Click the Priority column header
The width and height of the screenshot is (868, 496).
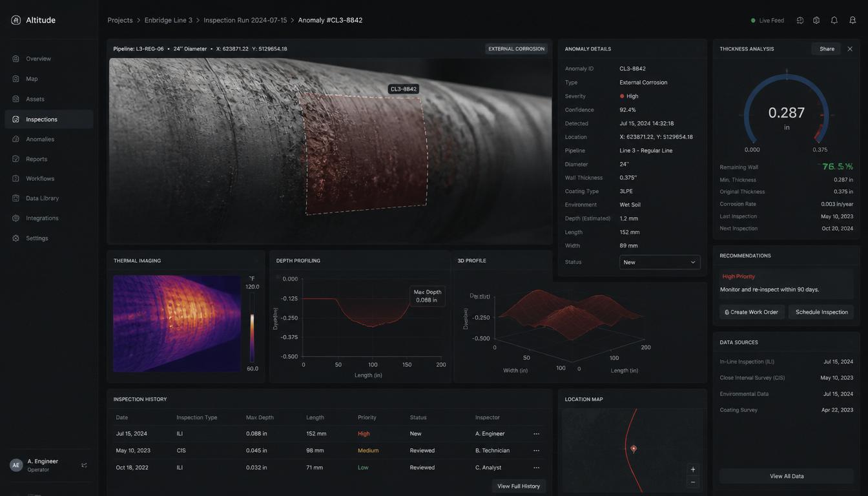tap(367, 418)
